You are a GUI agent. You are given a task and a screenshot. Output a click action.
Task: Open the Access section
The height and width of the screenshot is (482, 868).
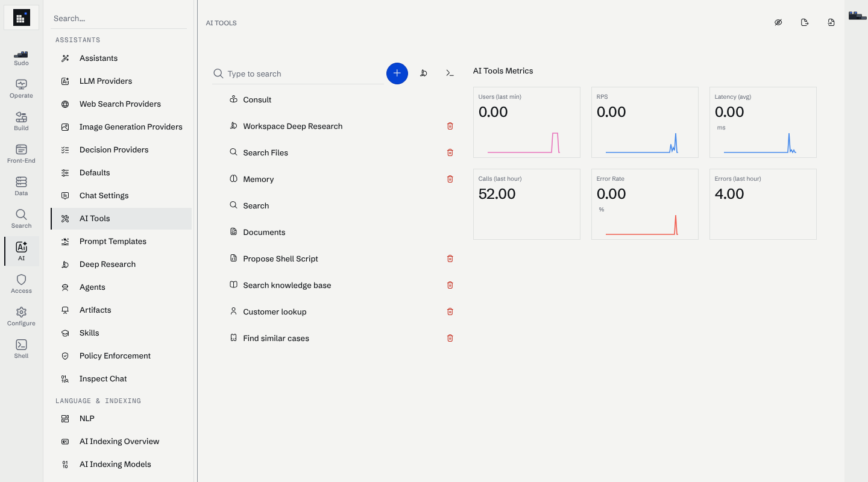tap(21, 284)
